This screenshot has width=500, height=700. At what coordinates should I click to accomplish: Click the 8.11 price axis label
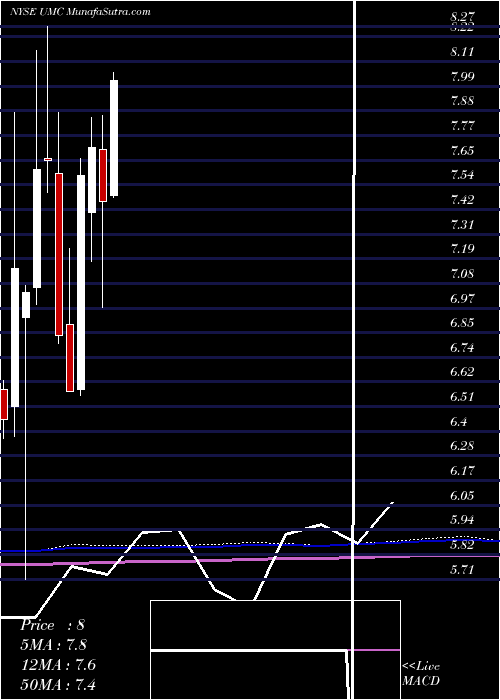coord(462,52)
